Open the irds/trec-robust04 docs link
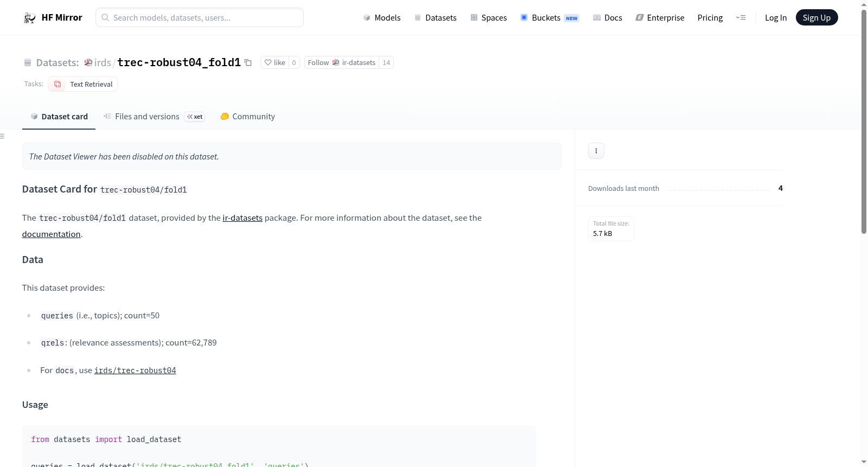 (x=135, y=370)
